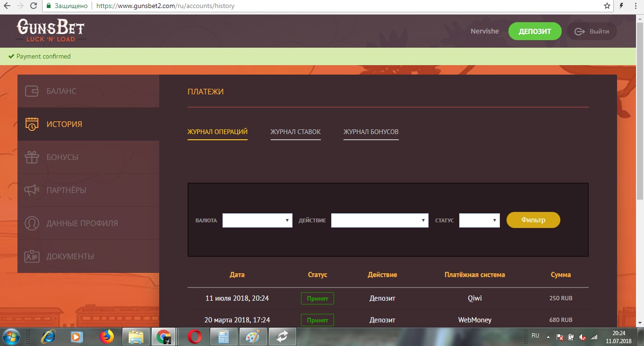
Task: Click the Принят status for Qiwi deposit
Action: 318,298
